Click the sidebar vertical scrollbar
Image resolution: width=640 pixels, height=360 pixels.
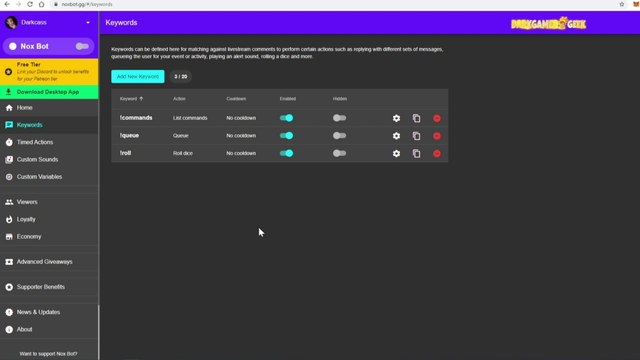point(98,333)
